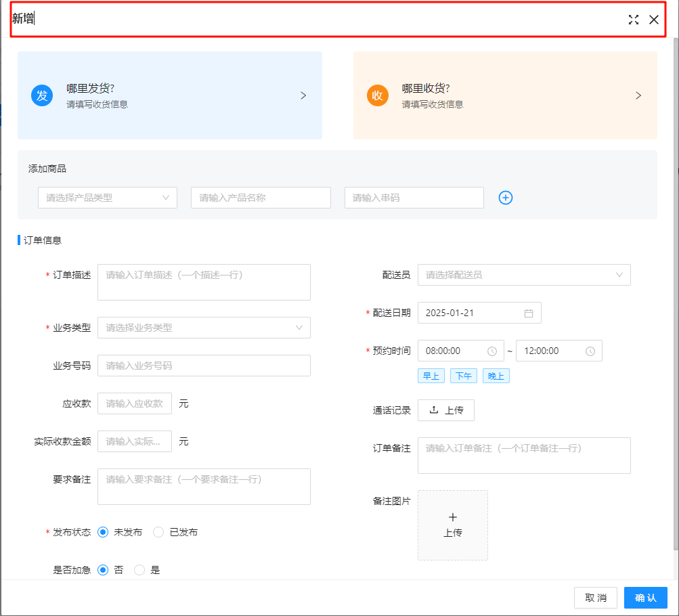Image resolution: width=679 pixels, height=616 pixels.
Task: Click clock icon in 08:00:00 start time
Action: point(492,351)
